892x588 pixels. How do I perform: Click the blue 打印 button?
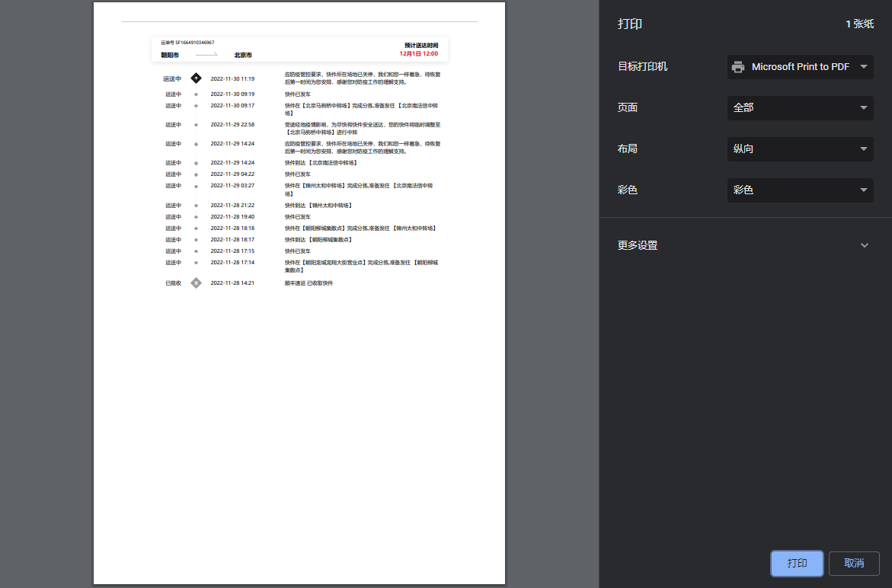point(797,564)
